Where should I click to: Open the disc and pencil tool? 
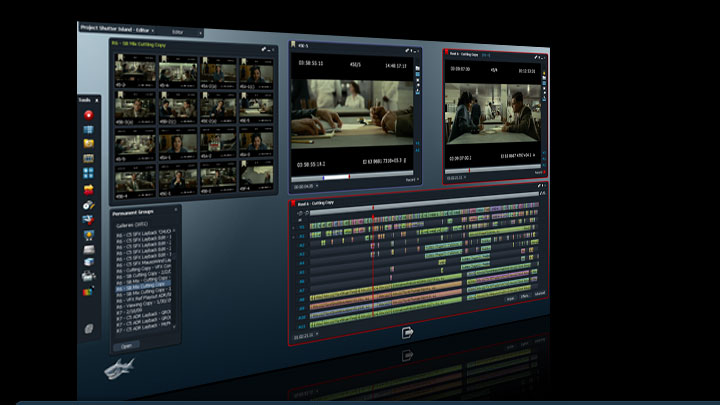(x=89, y=205)
